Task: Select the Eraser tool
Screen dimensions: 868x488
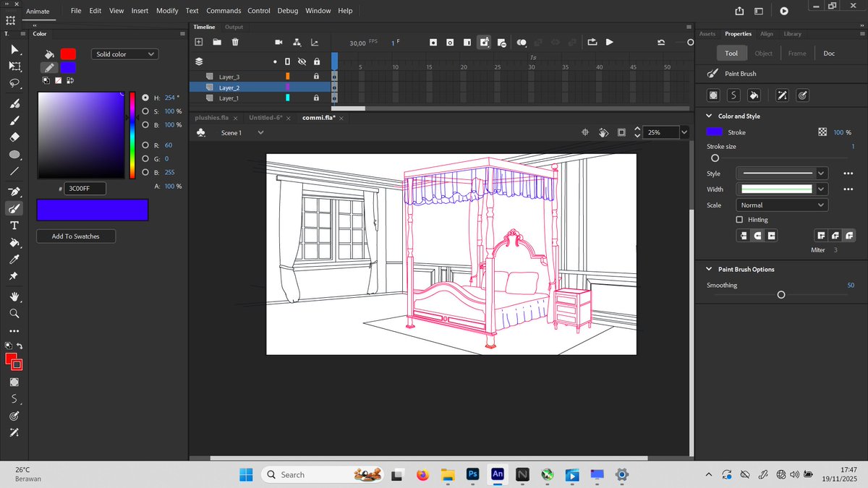Action: [x=14, y=137]
